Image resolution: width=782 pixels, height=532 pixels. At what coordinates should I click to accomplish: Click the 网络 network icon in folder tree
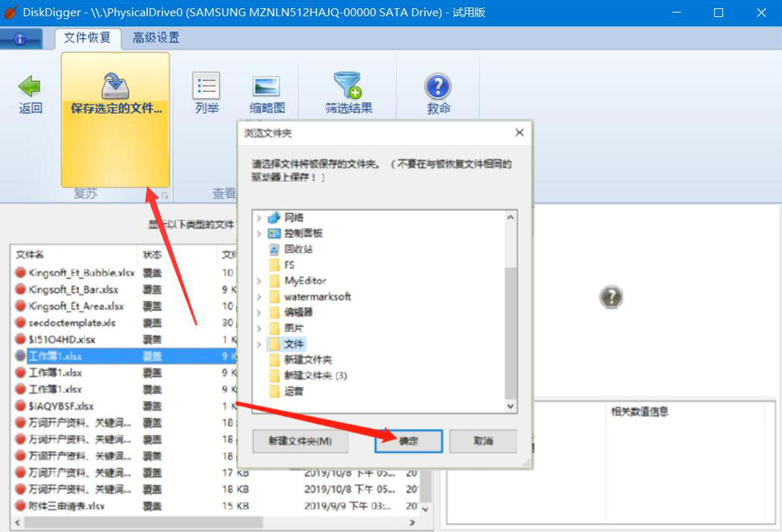275,217
